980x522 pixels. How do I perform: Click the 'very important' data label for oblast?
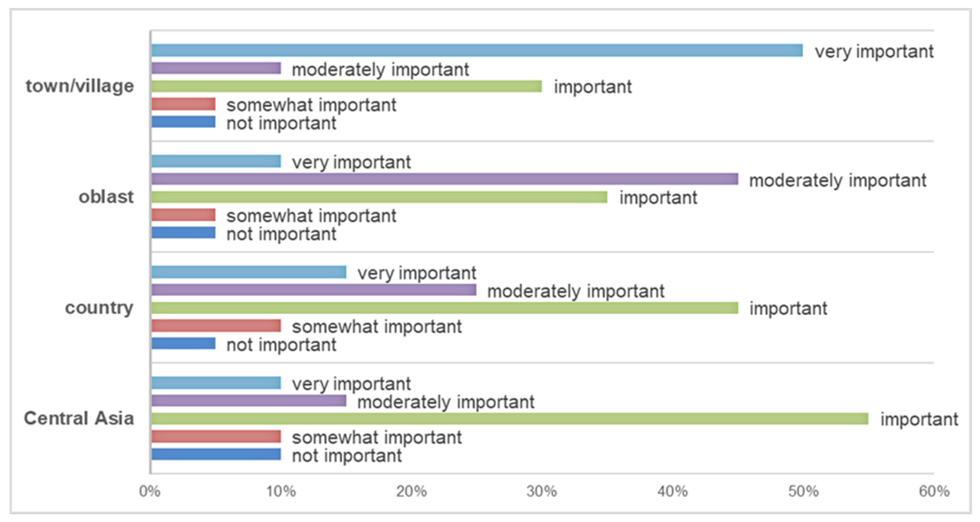pyautogui.click(x=351, y=162)
